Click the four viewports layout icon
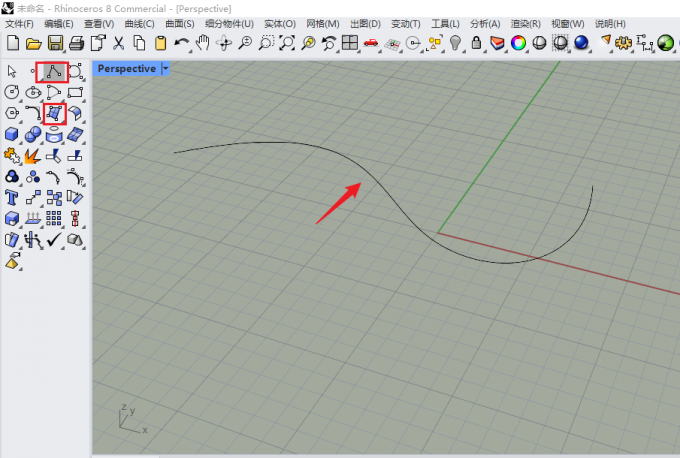Viewport: 680px width, 458px height. pos(350,43)
